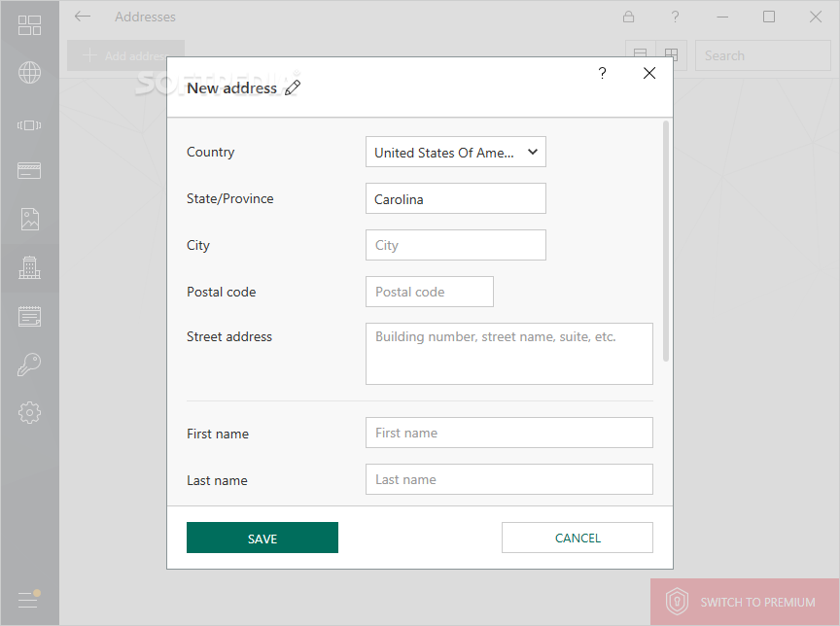Switch to list view icon
The width and height of the screenshot is (840, 626).
[640, 54]
